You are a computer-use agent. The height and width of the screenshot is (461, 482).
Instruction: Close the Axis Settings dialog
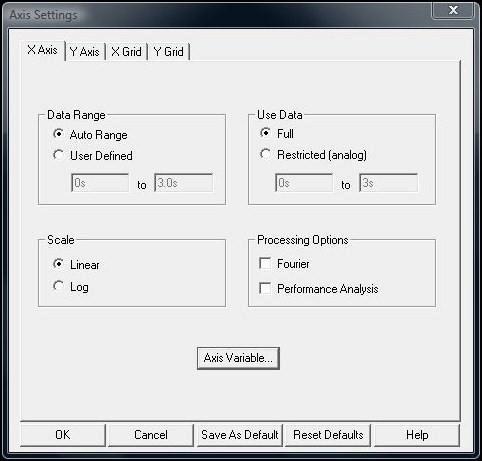tap(453, 10)
